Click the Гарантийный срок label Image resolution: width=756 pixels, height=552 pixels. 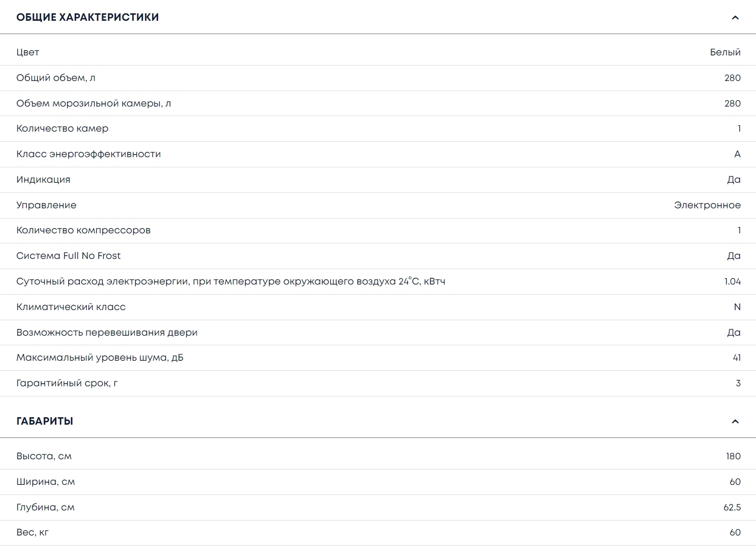tap(67, 383)
